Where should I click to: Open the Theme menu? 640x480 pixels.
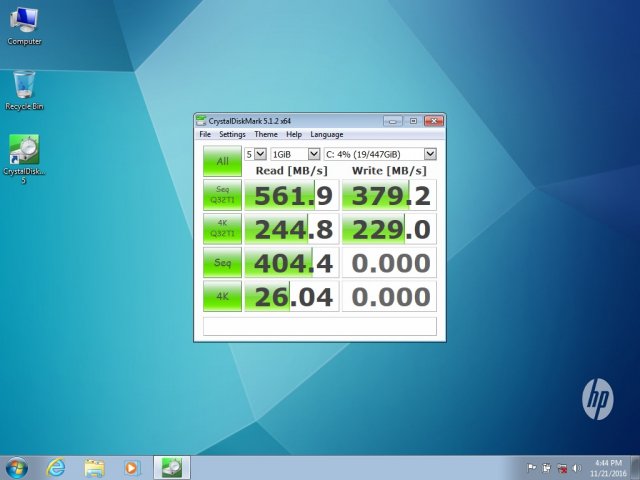click(265, 134)
